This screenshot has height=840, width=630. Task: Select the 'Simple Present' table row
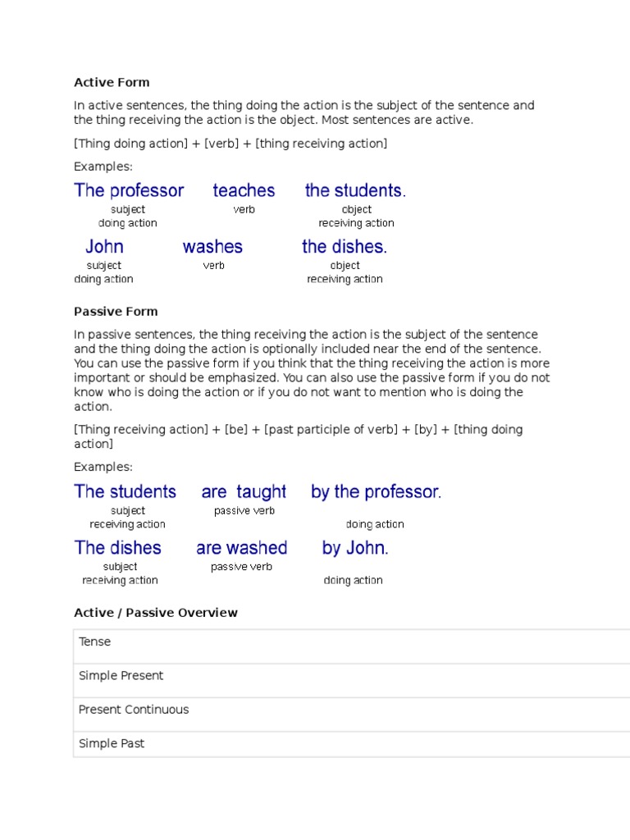pos(121,676)
